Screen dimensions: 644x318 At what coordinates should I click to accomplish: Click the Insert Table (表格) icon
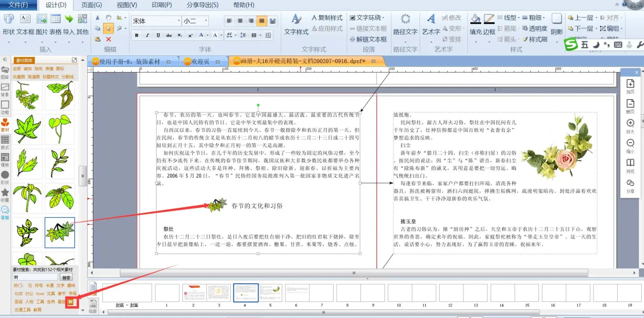[55, 19]
